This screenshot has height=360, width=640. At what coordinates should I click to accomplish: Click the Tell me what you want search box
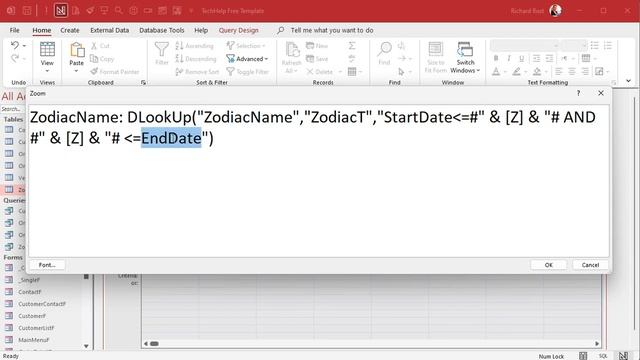pos(332,30)
